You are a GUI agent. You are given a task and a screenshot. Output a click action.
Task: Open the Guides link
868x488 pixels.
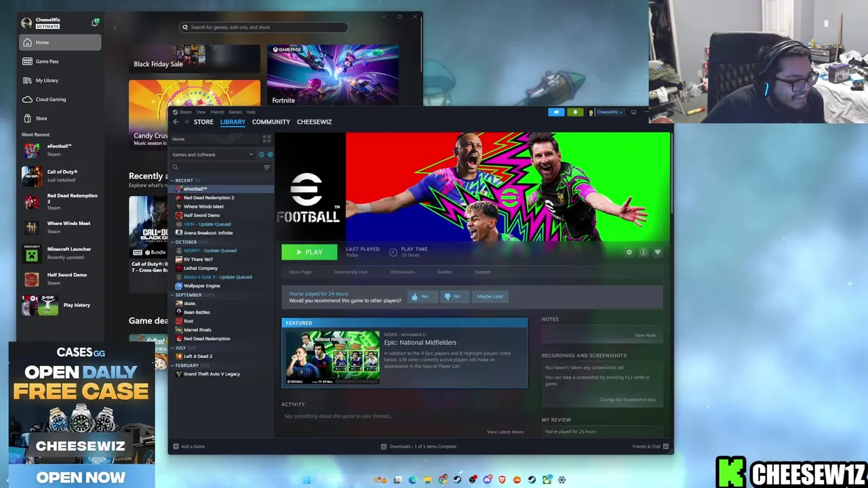pos(444,272)
